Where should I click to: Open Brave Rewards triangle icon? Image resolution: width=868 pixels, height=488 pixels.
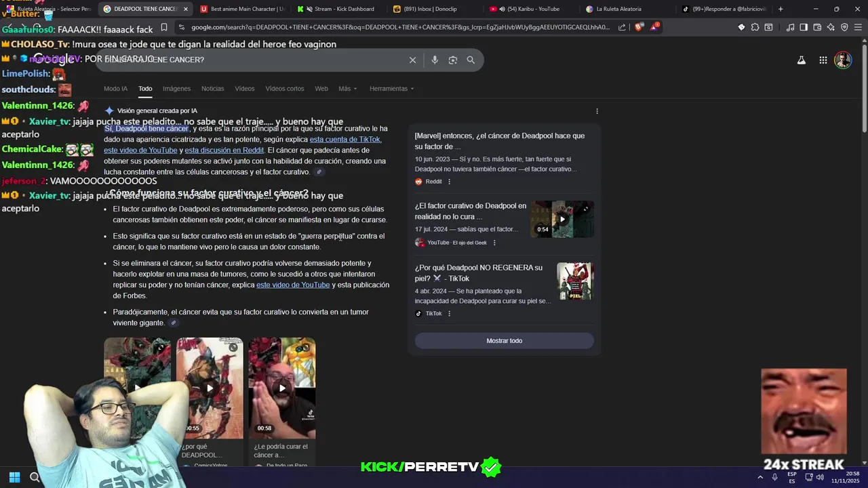pos(654,27)
